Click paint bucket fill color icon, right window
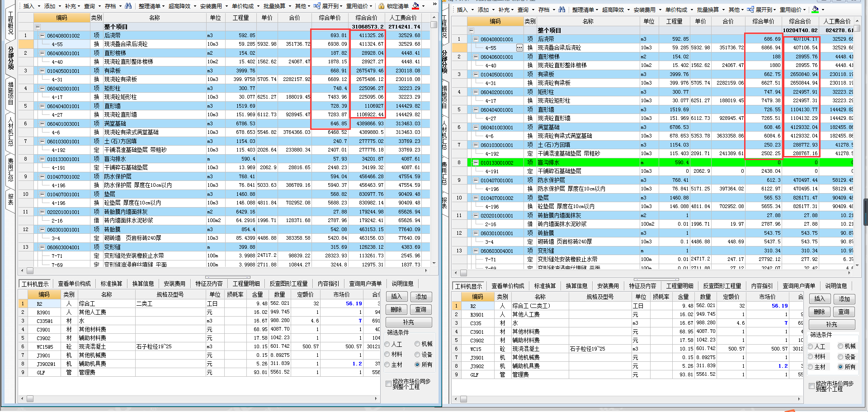Image resolution: width=868 pixels, height=412 pixels. [x=815, y=9]
